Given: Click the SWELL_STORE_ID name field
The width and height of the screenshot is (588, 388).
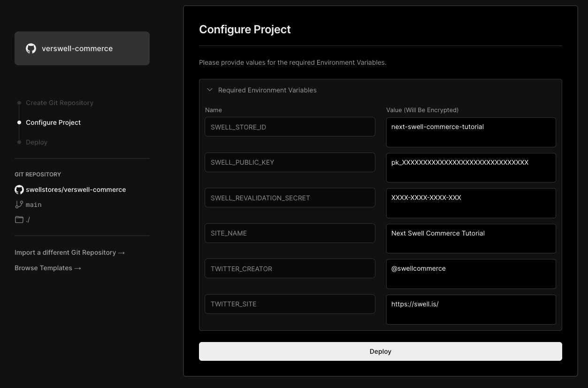Looking at the screenshot, I should click(x=290, y=127).
